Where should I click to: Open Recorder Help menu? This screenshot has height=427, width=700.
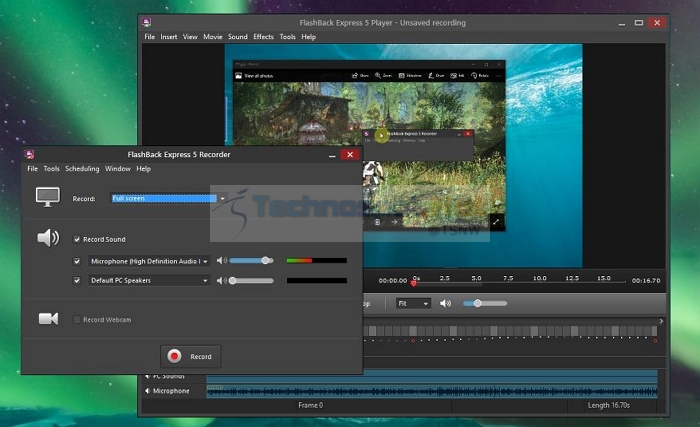(x=143, y=168)
